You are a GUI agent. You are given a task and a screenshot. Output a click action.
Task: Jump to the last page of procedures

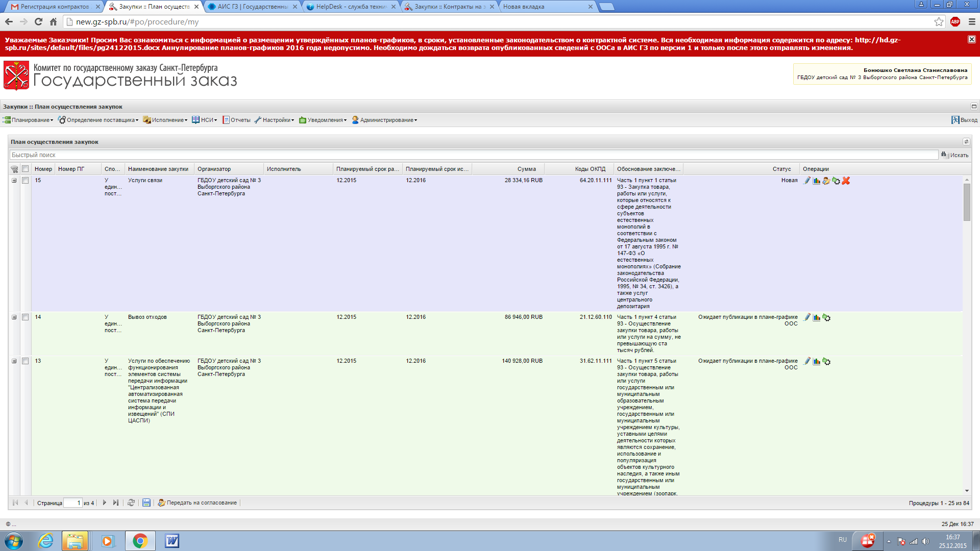tap(116, 503)
